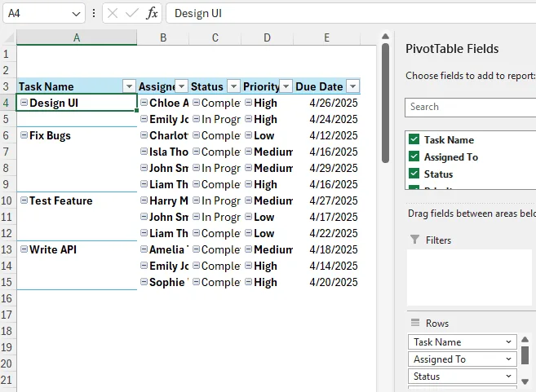Click the Filters funnel icon
The height and width of the screenshot is (392, 536).
(414, 240)
